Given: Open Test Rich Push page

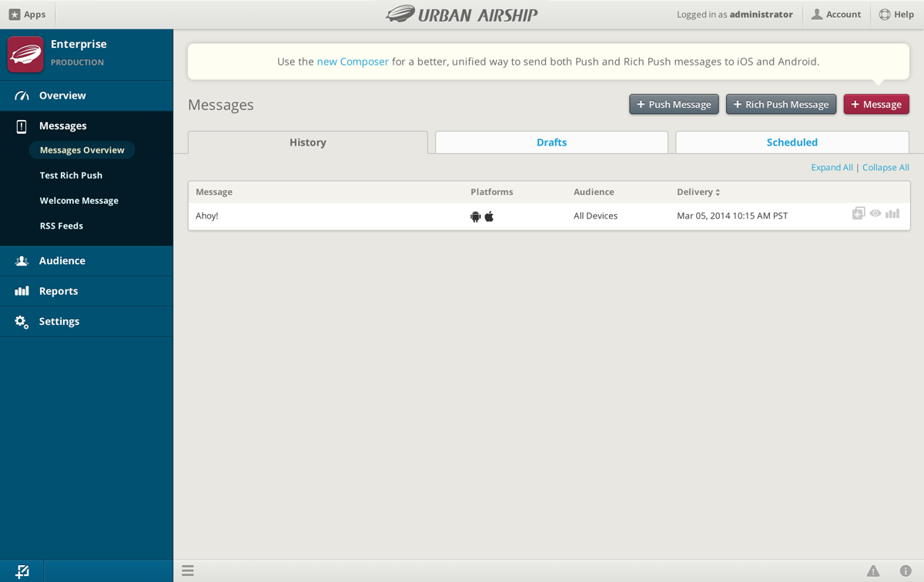Looking at the screenshot, I should pyautogui.click(x=71, y=176).
